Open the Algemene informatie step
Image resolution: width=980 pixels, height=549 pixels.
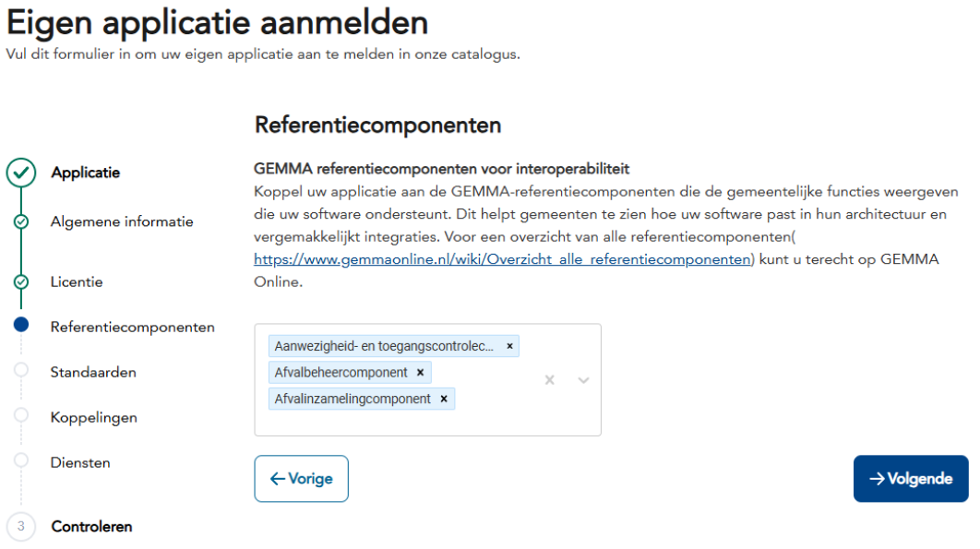(x=122, y=221)
